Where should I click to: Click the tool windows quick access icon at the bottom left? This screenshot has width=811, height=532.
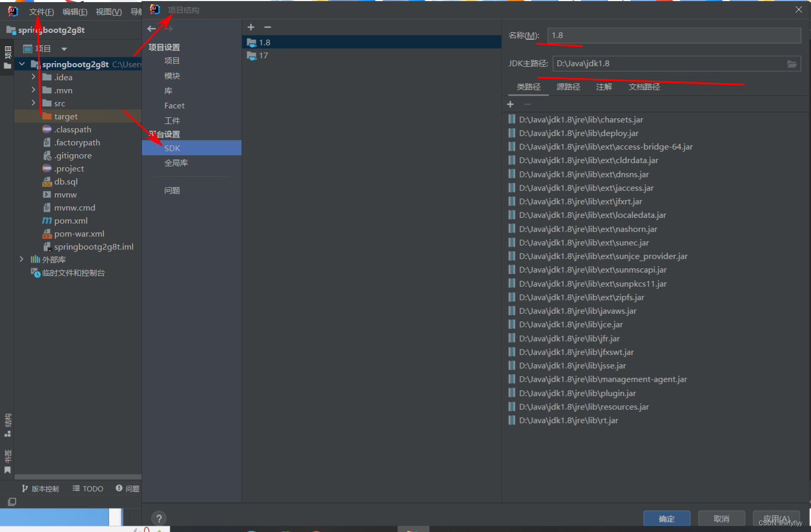coord(12,502)
